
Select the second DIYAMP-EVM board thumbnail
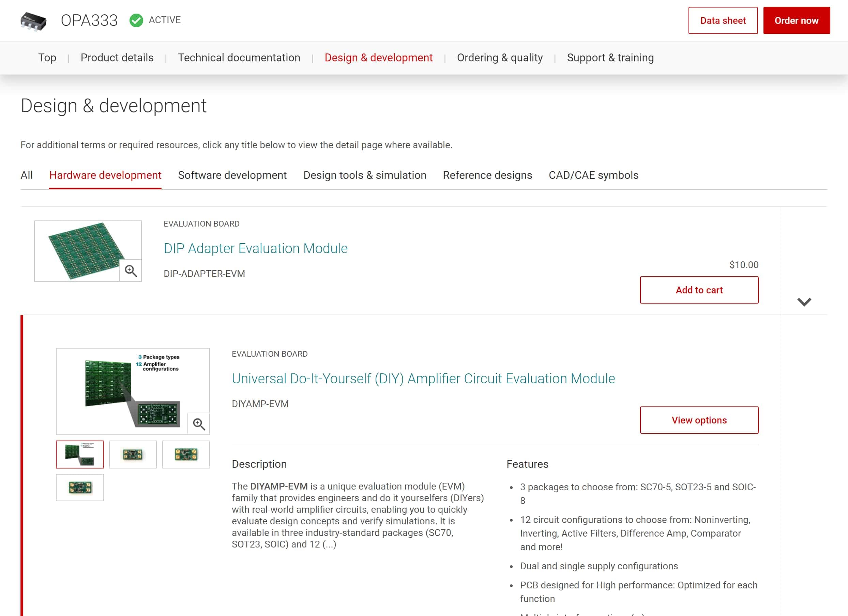tap(133, 454)
